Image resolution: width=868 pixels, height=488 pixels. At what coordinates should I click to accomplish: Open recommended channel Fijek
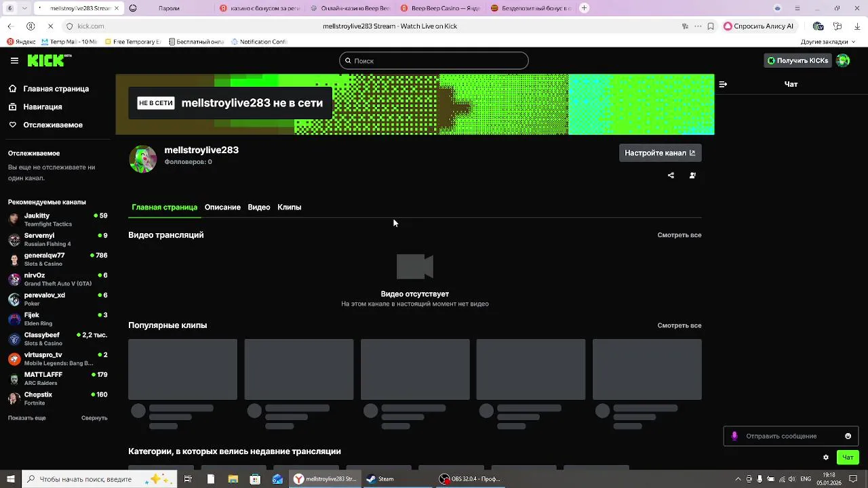coord(58,319)
